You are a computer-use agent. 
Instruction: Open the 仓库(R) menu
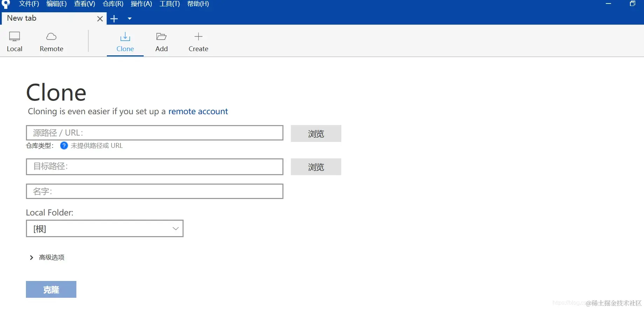click(113, 4)
